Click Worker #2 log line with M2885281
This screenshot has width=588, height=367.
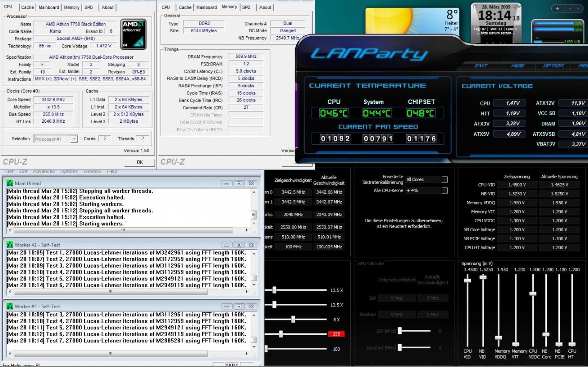pos(126,341)
